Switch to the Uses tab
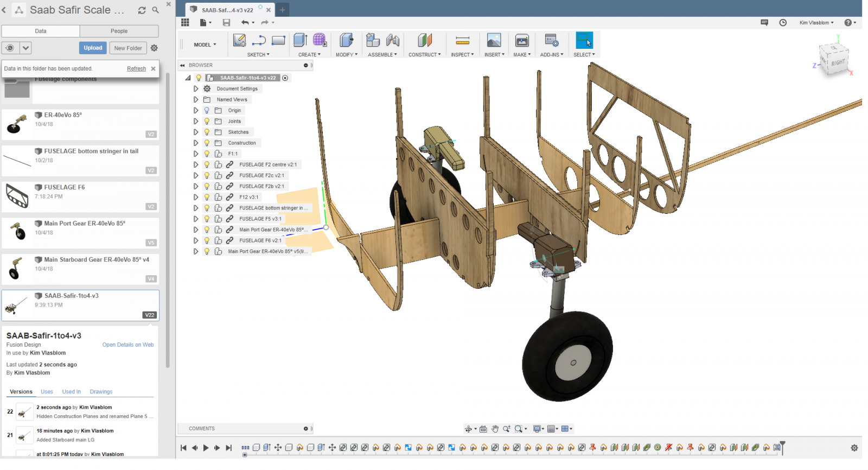 pos(47,391)
